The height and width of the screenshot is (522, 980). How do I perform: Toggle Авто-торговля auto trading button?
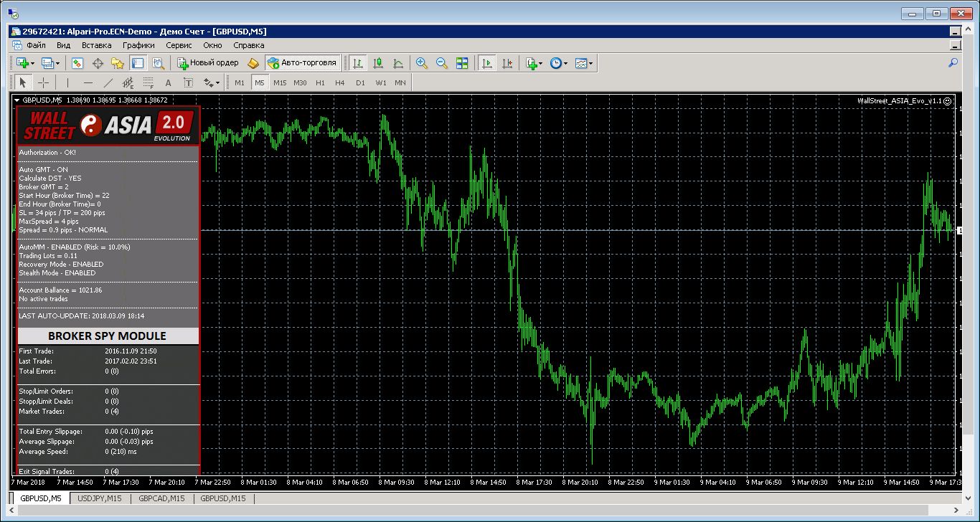click(303, 63)
